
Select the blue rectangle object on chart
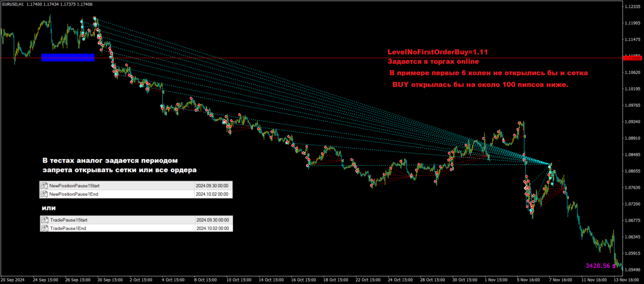click(68, 57)
